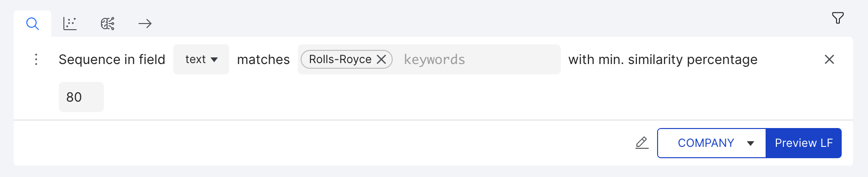Click the 'matches' operator text

tap(263, 59)
